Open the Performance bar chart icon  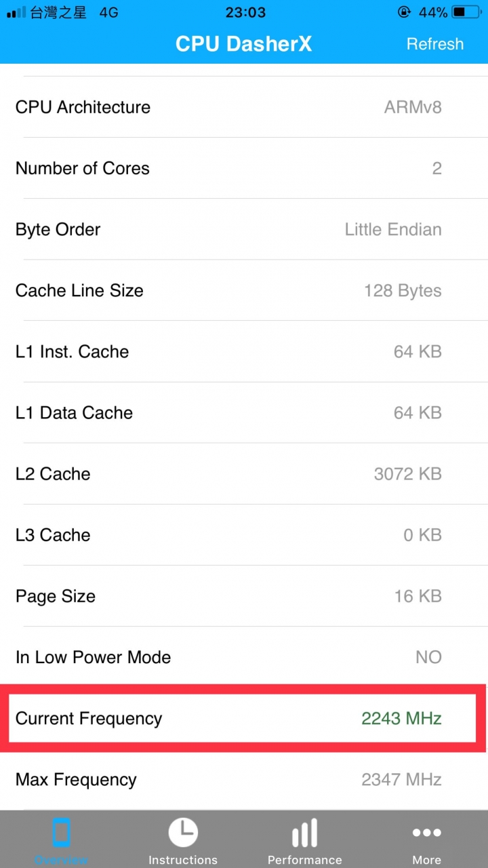(305, 833)
